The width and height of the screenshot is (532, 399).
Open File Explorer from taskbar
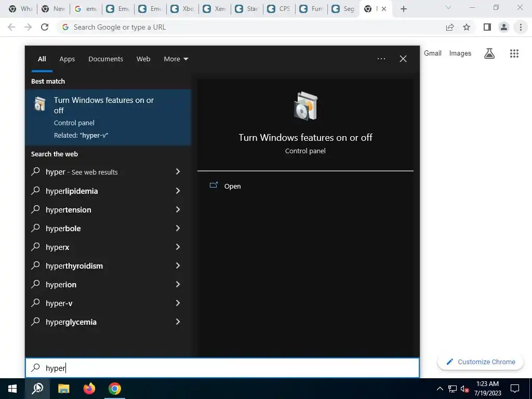point(63,389)
